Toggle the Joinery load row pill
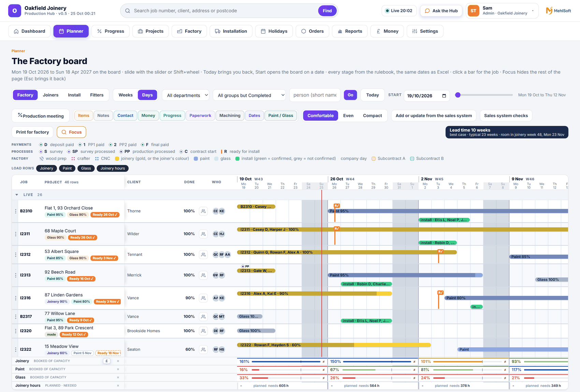The image size is (580, 392). [x=46, y=168]
